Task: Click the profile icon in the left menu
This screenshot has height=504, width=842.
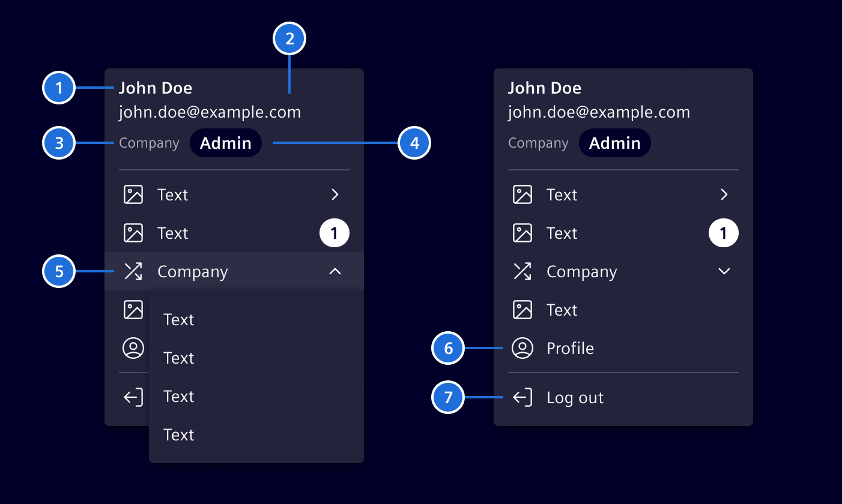Action: coord(133,348)
